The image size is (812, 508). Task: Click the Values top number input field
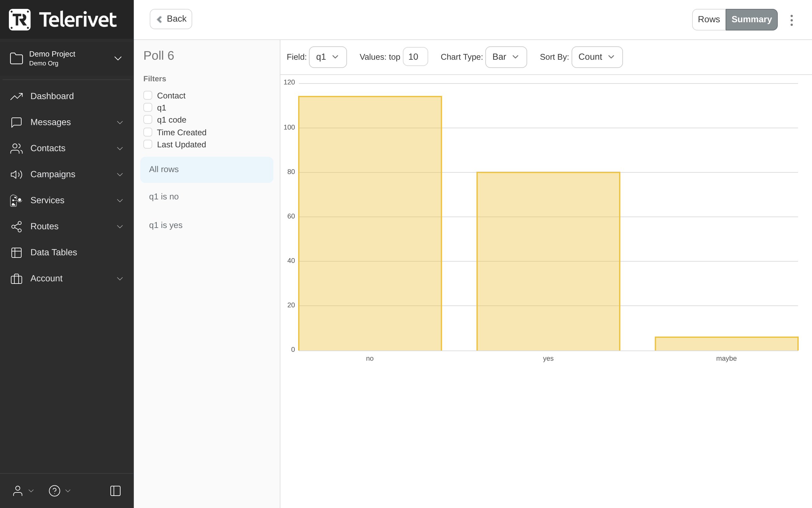(x=415, y=57)
